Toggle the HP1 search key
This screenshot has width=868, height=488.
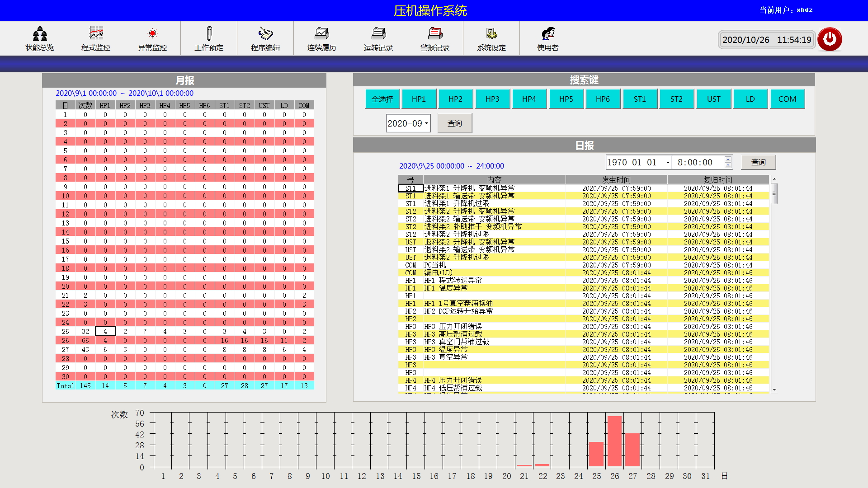pyautogui.click(x=419, y=99)
